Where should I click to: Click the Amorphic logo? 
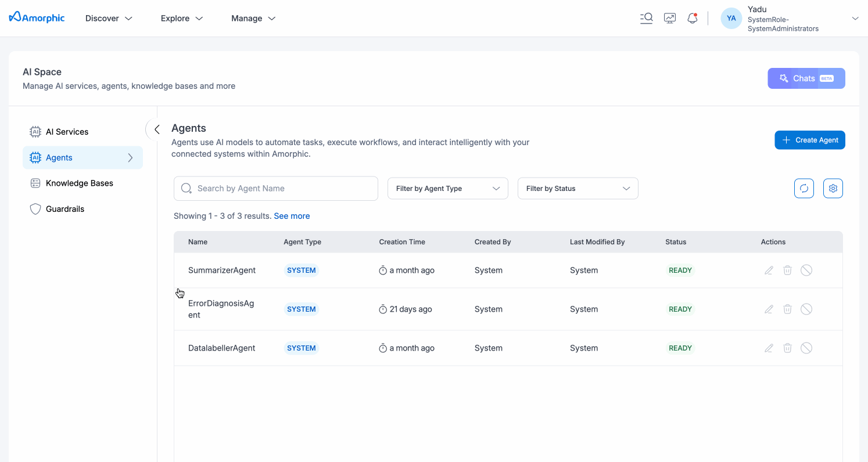(37, 17)
